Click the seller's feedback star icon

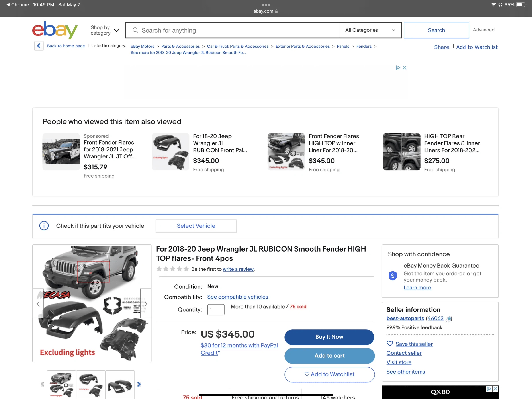click(449, 319)
